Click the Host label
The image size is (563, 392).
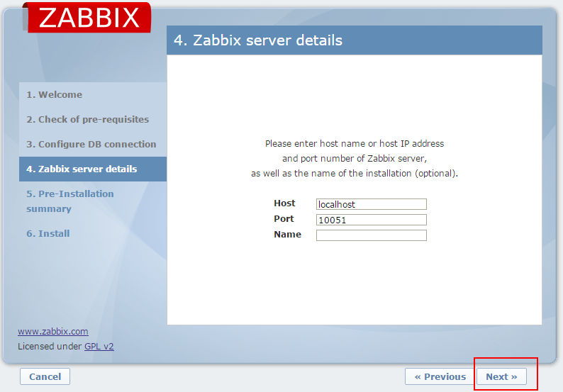[284, 203]
